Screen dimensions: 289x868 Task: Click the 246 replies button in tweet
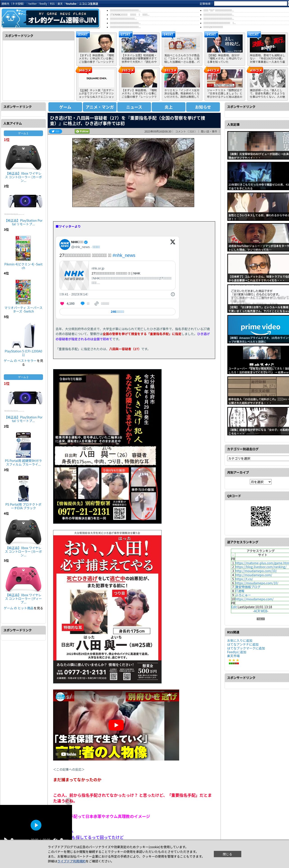117,312
